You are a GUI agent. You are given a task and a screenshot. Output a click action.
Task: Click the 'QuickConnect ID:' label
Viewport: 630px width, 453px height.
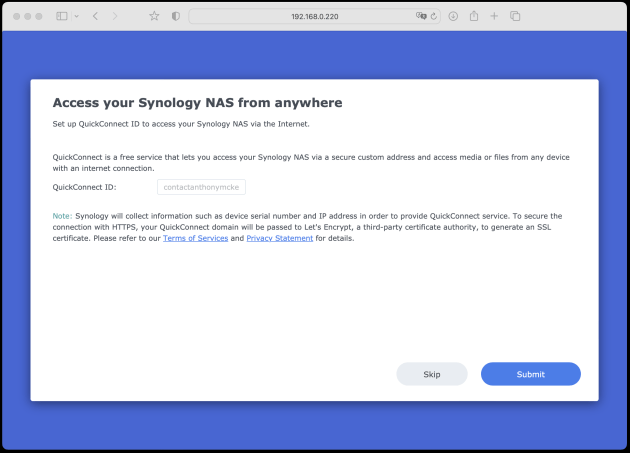point(84,187)
